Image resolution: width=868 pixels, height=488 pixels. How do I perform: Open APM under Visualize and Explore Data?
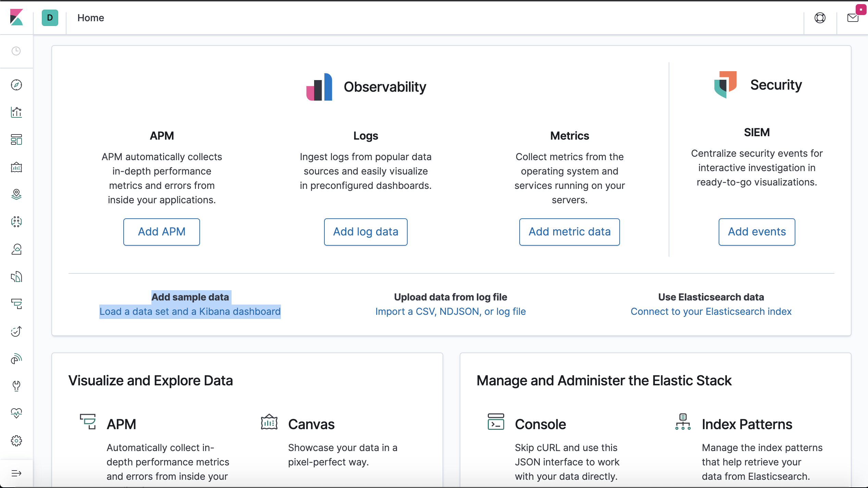121,424
